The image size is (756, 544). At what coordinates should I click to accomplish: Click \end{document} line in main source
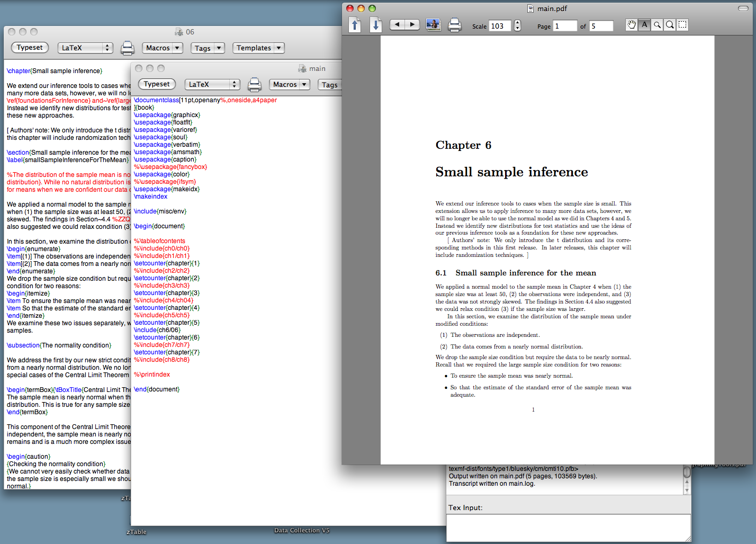[157, 389]
